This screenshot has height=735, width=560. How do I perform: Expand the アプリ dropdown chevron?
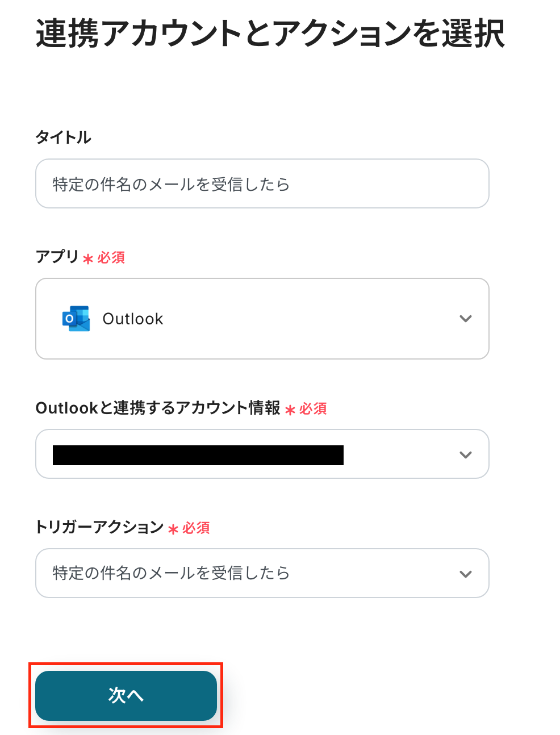(x=466, y=319)
